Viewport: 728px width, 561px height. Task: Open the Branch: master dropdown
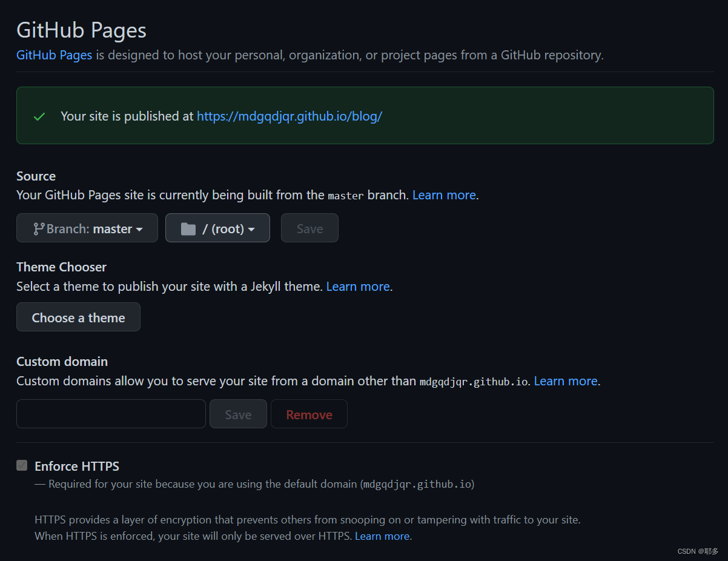tap(87, 228)
